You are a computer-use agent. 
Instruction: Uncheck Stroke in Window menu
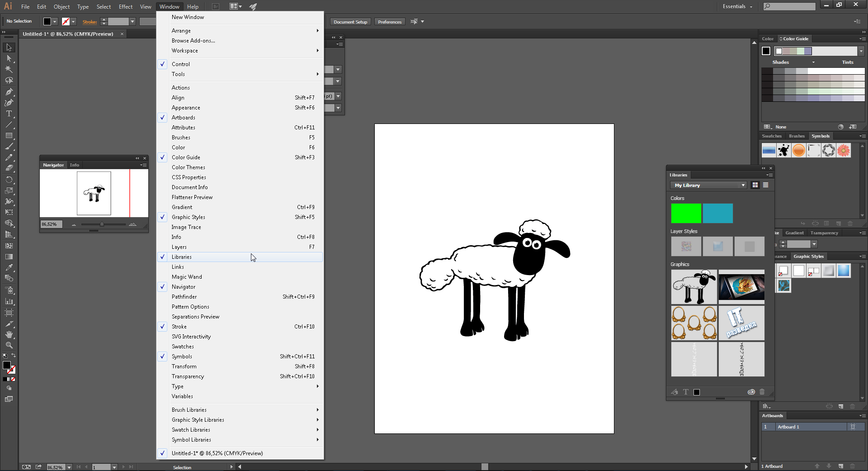click(x=240, y=327)
